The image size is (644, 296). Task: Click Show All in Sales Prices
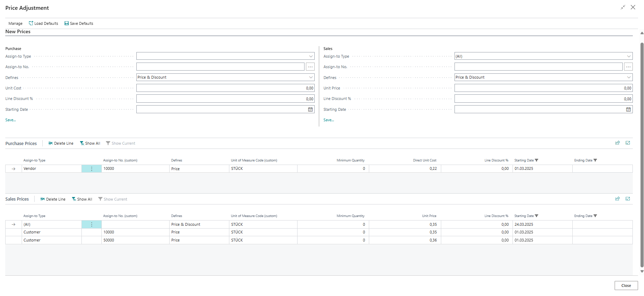click(82, 199)
